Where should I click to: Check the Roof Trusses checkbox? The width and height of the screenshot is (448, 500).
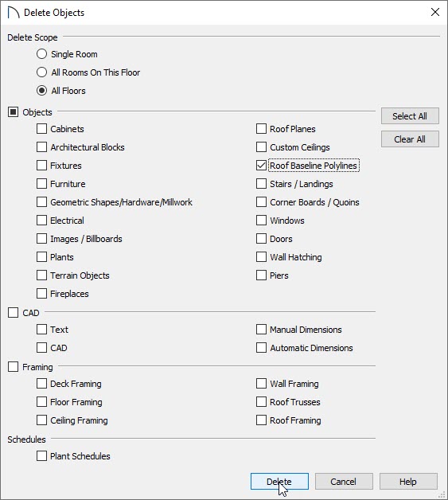(261, 402)
